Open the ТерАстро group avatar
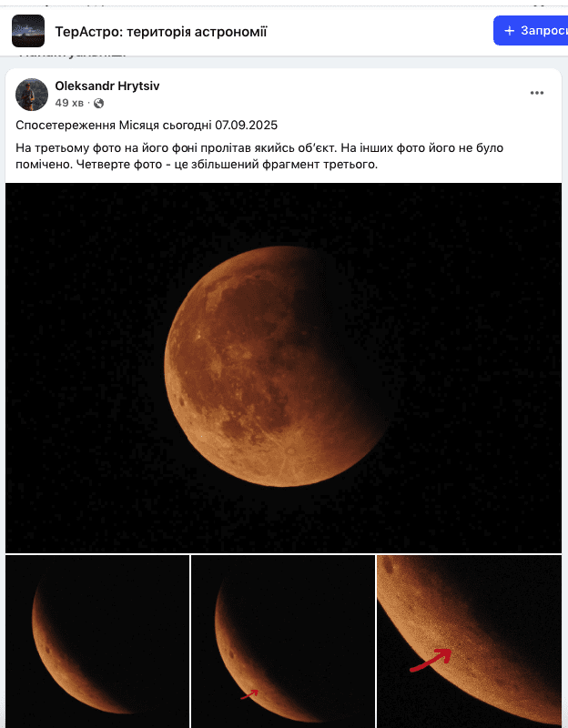The image size is (568, 728). 28,31
